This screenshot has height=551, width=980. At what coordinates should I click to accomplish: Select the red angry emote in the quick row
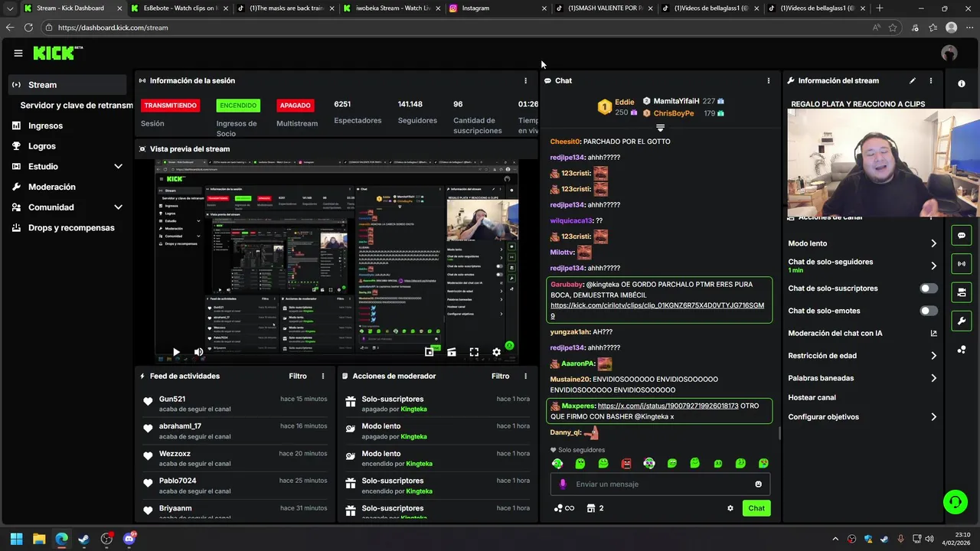[626, 463]
